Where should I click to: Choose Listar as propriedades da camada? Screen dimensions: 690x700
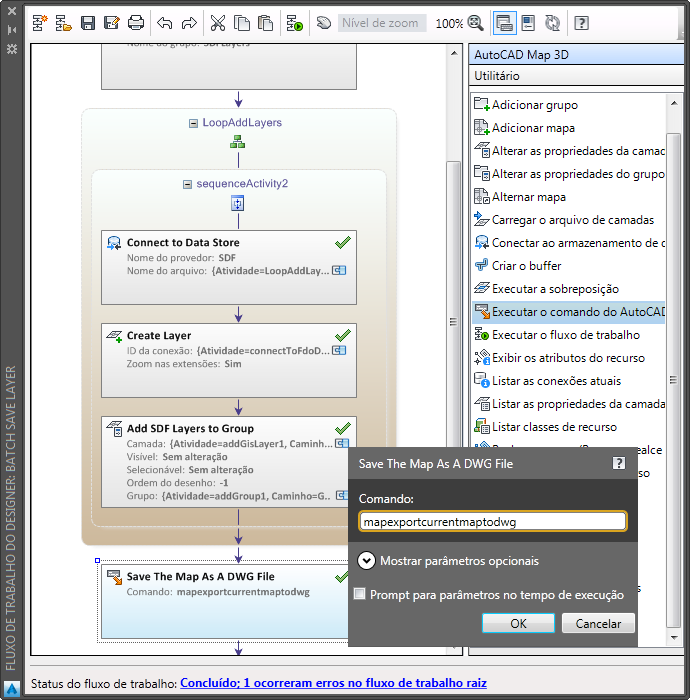pos(569,404)
